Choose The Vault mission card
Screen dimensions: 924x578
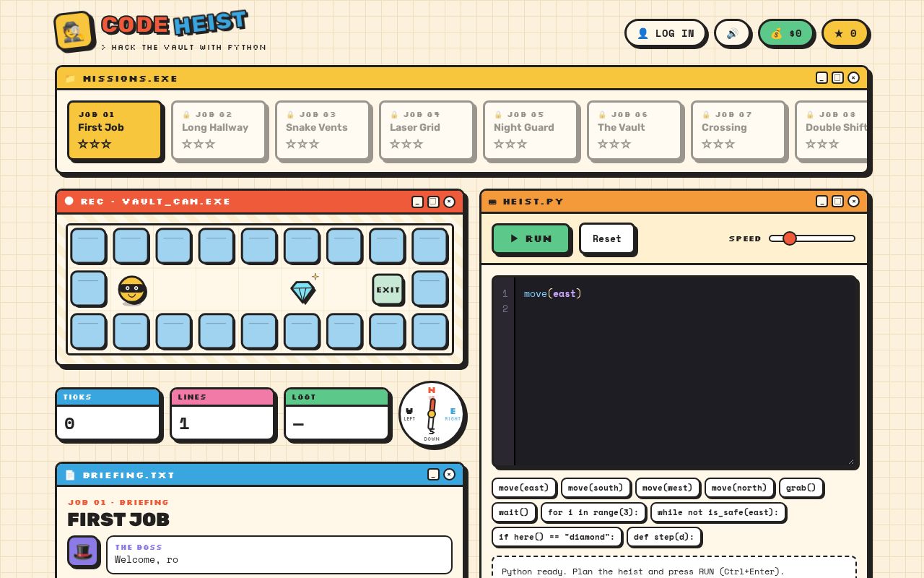[635, 130]
